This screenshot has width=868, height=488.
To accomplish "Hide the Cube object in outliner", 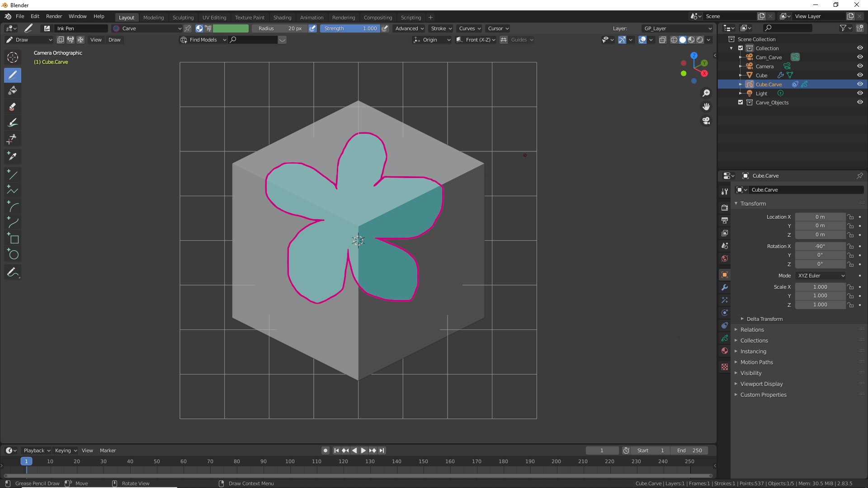I will pos(860,75).
